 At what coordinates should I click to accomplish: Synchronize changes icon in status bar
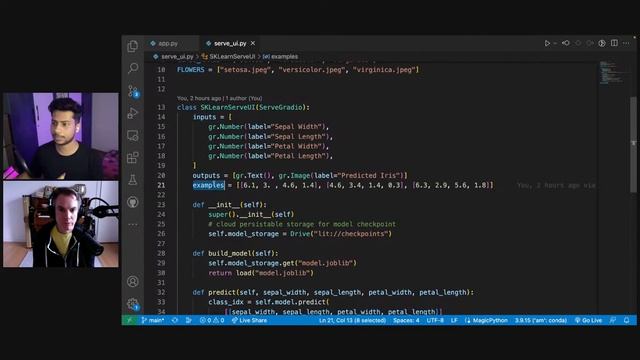[x=175, y=320]
